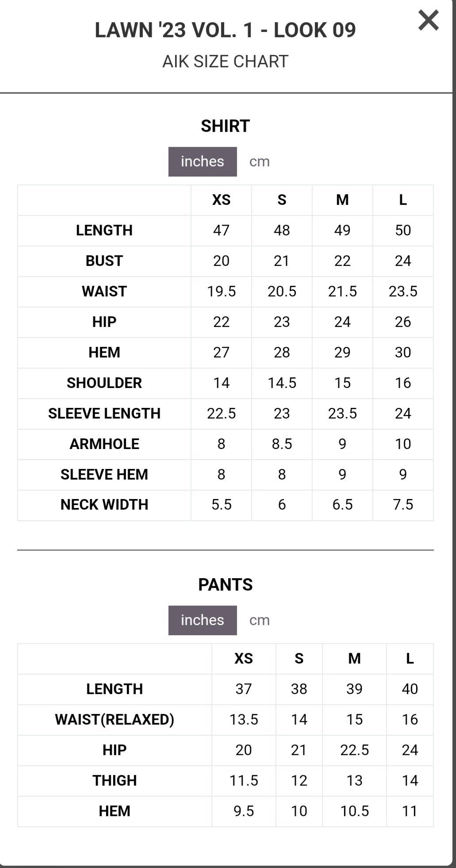Click the shirt table M column header
Screen dimensions: 456x868
342,200
